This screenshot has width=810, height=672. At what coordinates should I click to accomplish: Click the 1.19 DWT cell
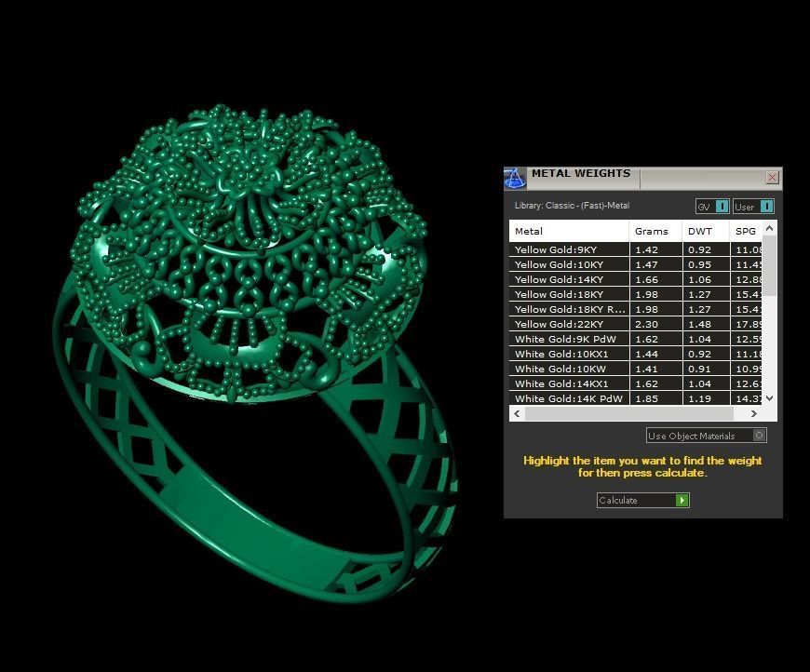coord(706,398)
